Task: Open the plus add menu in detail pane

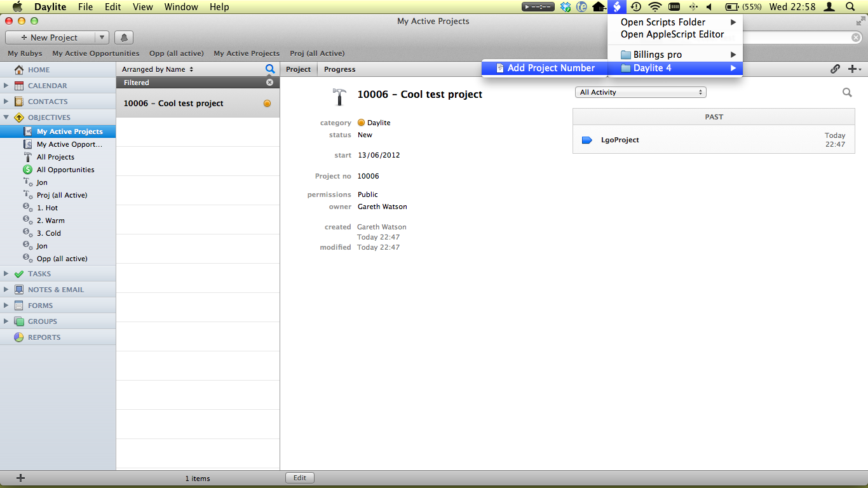Action: [x=855, y=69]
